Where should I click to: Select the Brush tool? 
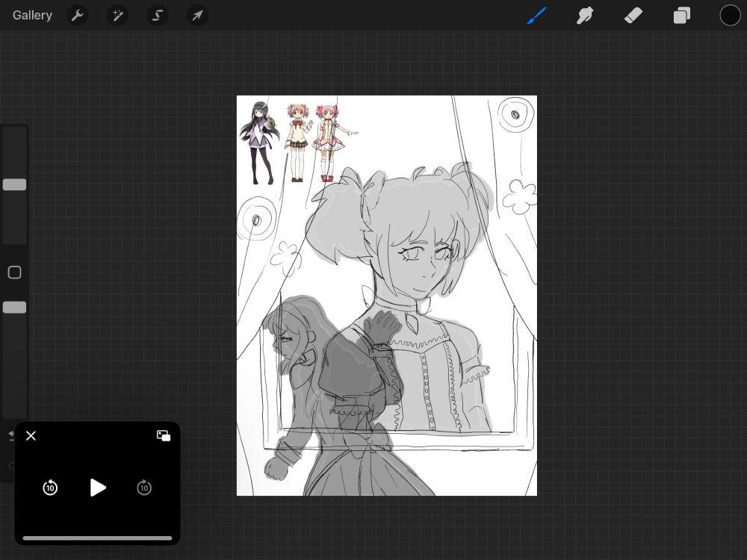pyautogui.click(x=537, y=15)
